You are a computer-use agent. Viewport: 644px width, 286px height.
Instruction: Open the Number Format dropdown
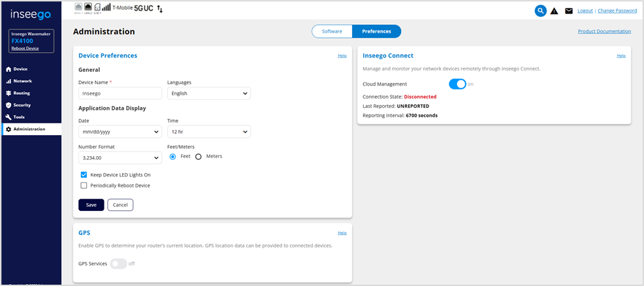(120, 157)
